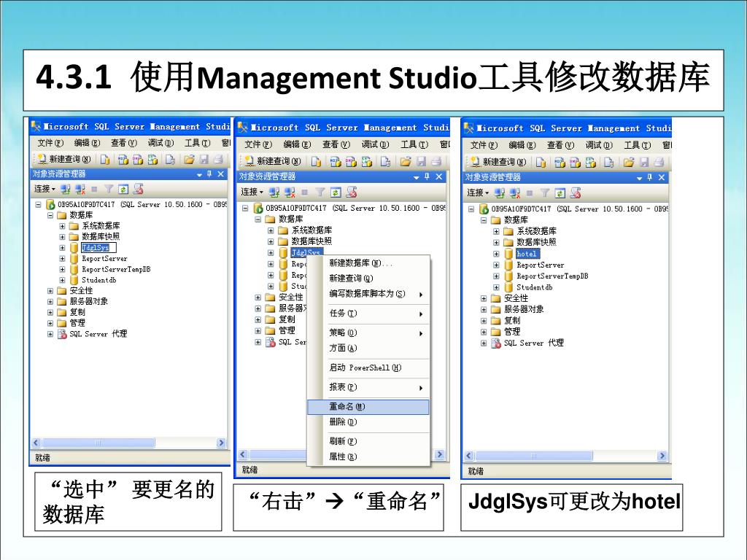The height and width of the screenshot is (560, 747).
Task: Open 报表 submenu in context menu
Action: click(x=368, y=387)
